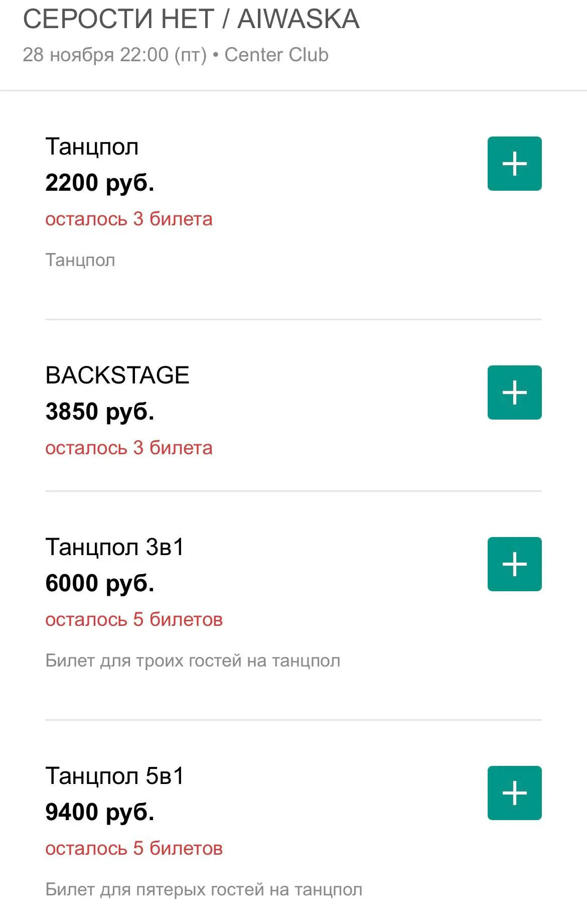Image resolution: width=587 pixels, height=924 pixels.
Task: Click 'Билет для троих гостей на танцпол' description
Action: (x=193, y=661)
